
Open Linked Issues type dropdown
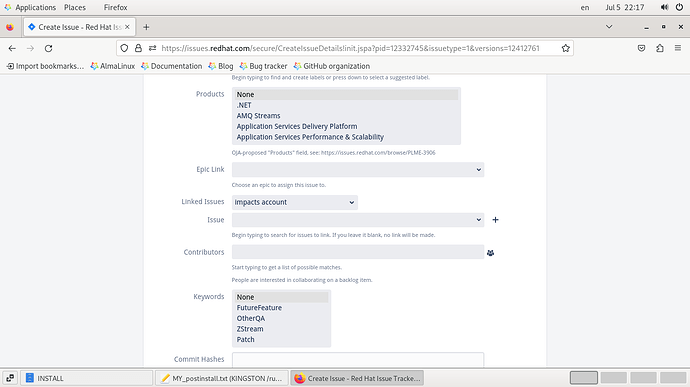[x=295, y=202]
